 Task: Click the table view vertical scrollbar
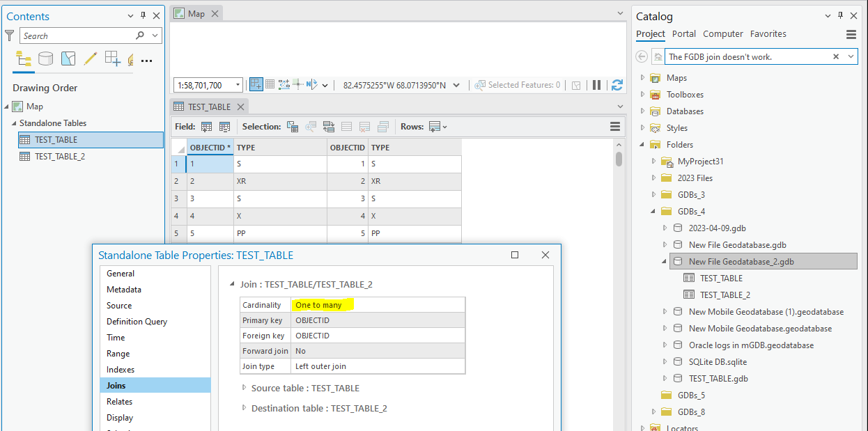619,159
